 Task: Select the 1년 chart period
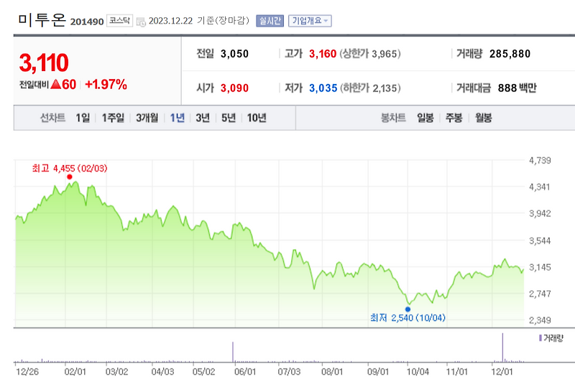pos(177,118)
